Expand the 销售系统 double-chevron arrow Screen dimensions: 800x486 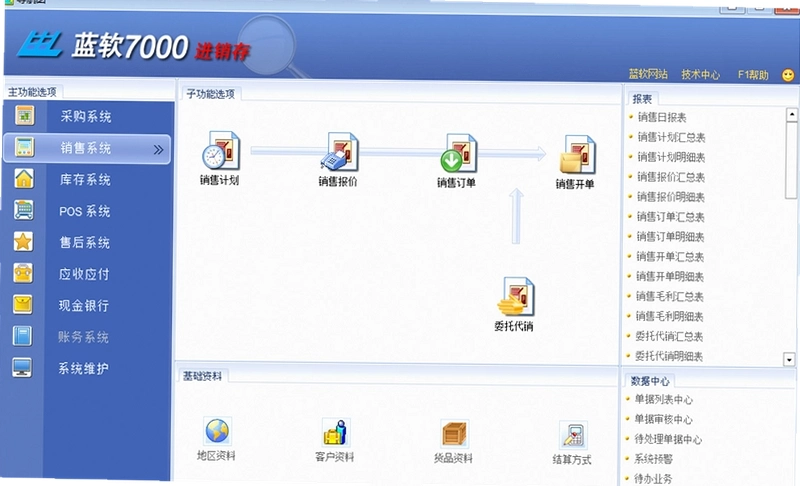coord(159,149)
